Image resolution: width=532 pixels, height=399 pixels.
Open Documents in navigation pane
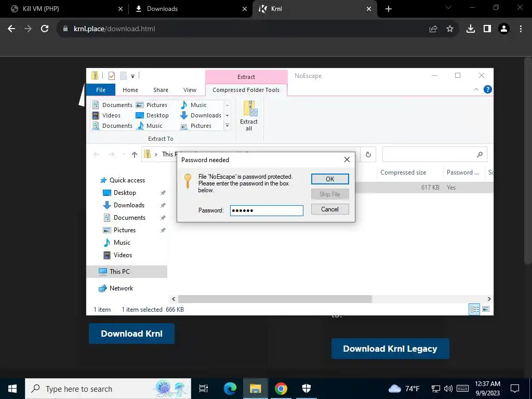[124, 218]
